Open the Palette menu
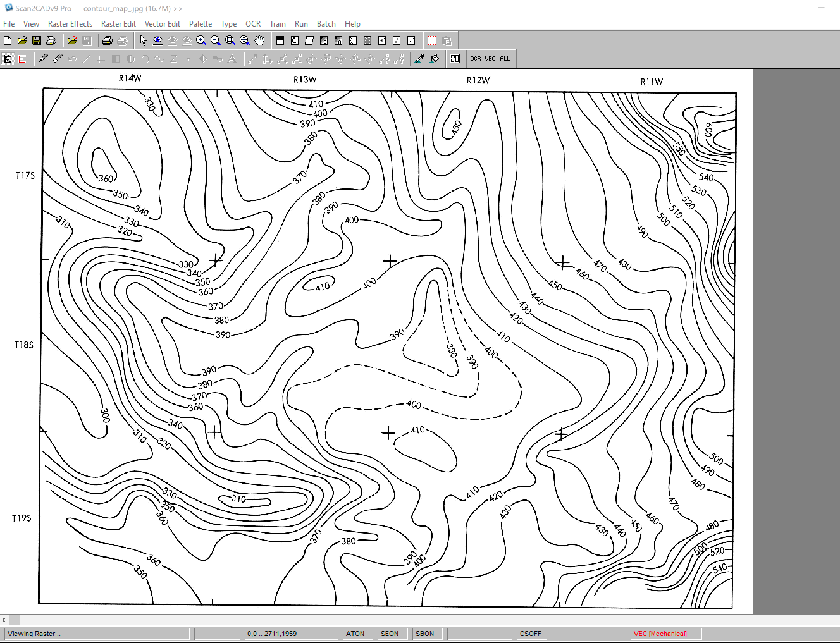This screenshot has width=840, height=643. tap(201, 23)
